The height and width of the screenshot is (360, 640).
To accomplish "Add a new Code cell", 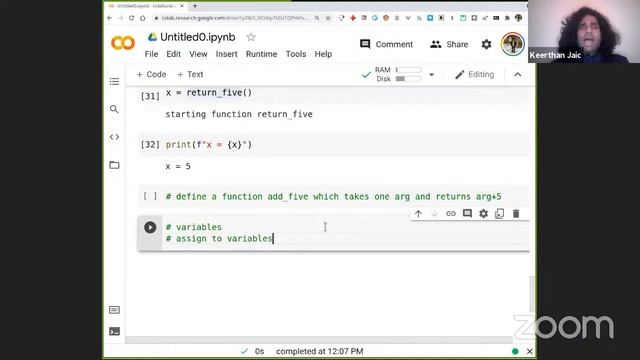I will click(x=151, y=74).
